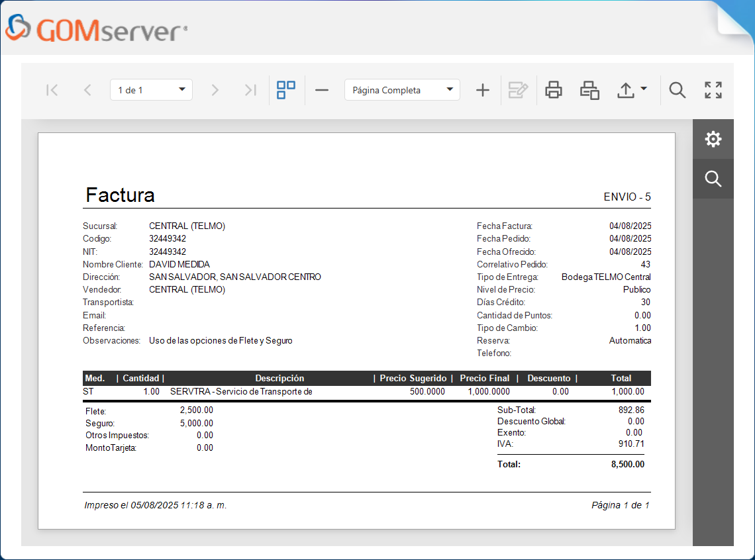Click the Factura title on the report
The height and width of the screenshot is (560, 755).
click(120, 195)
